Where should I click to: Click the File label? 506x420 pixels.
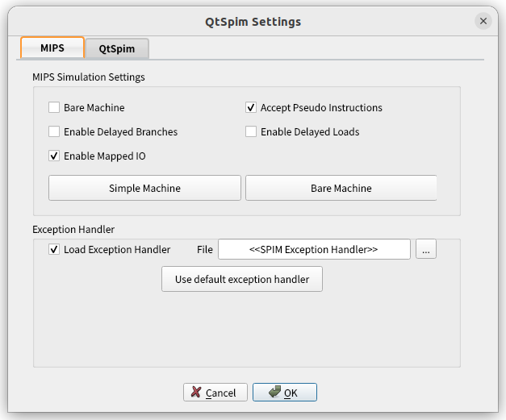pos(205,249)
